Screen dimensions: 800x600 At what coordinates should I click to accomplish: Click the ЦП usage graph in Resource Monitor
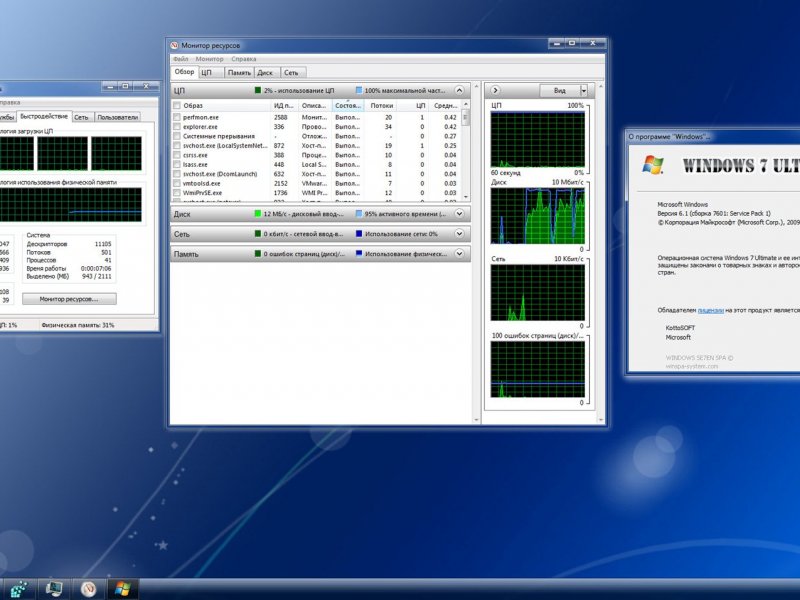point(538,140)
